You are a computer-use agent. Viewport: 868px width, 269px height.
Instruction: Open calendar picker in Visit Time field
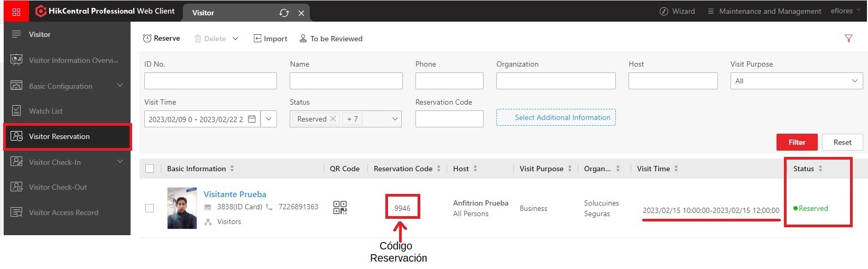(252, 119)
